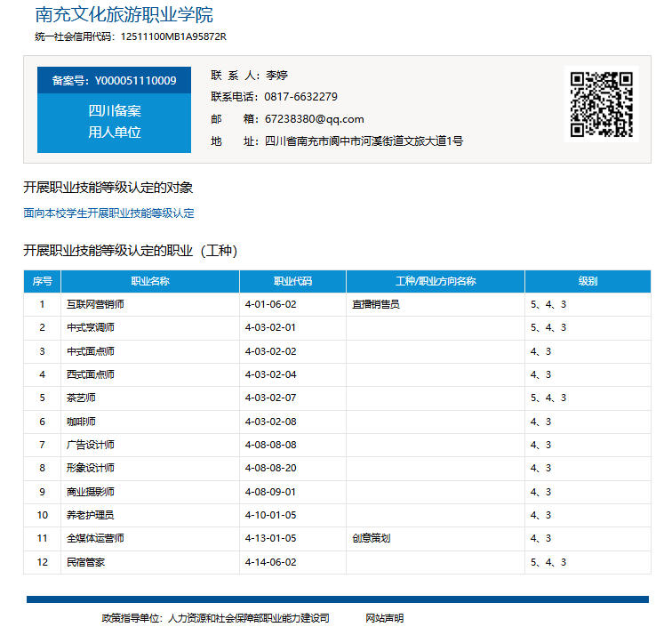
Task: Click phone number 0817-6632279
Action: tap(300, 96)
